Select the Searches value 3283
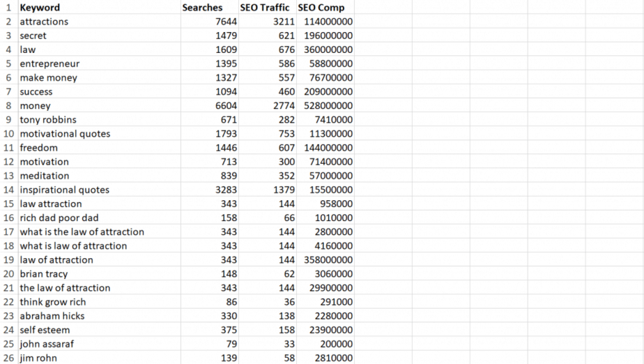 210,190
